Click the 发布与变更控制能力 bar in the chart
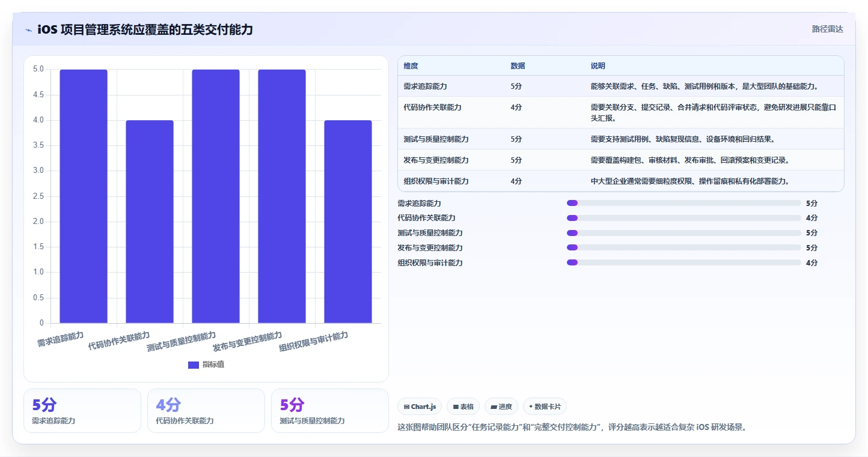Image resolution: width=868 pixels, height=457 pixels. (282, 196)
